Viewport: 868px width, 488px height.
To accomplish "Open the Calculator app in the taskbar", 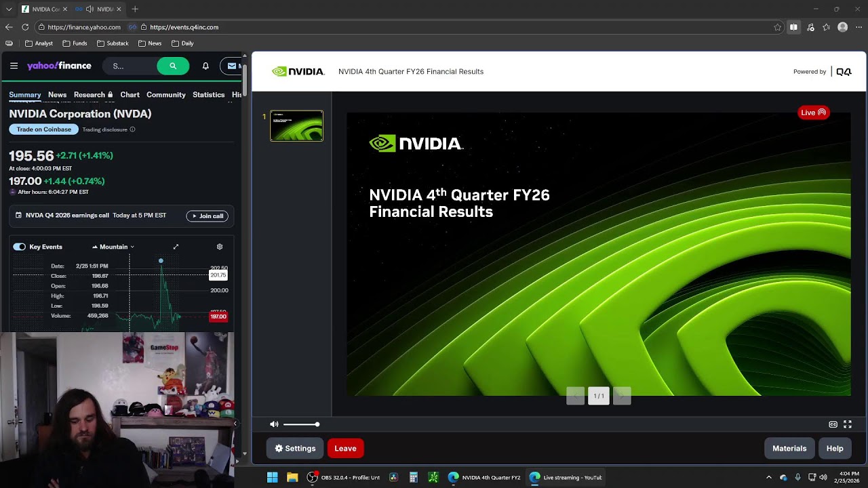I will pyautogui.click(x=413, y=477).
